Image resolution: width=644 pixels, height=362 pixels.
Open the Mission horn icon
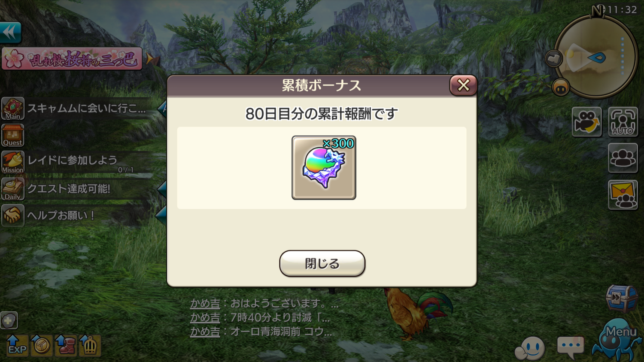(13, 162)
